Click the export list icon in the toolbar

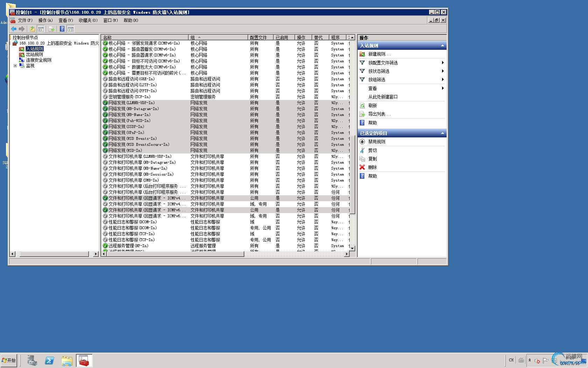tap(52, 29)
